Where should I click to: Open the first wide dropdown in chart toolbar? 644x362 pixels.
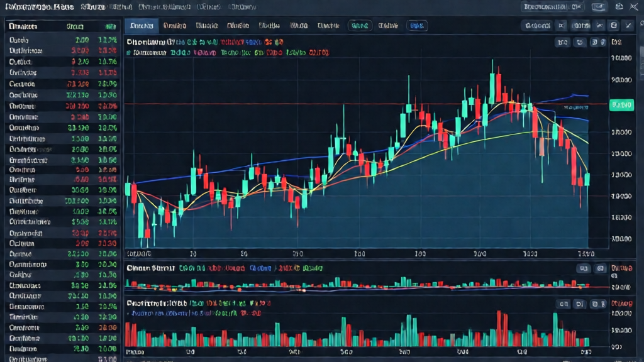tap(538, 25)
